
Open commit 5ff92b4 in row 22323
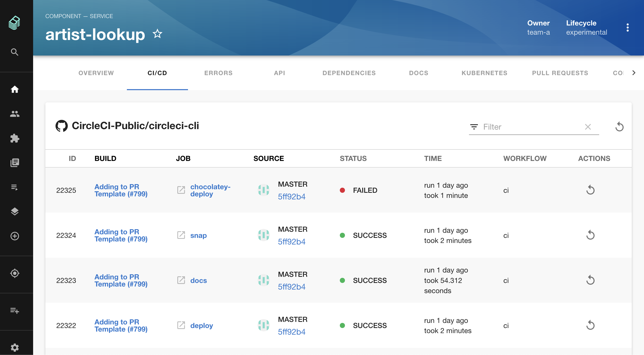coord(291,287)
